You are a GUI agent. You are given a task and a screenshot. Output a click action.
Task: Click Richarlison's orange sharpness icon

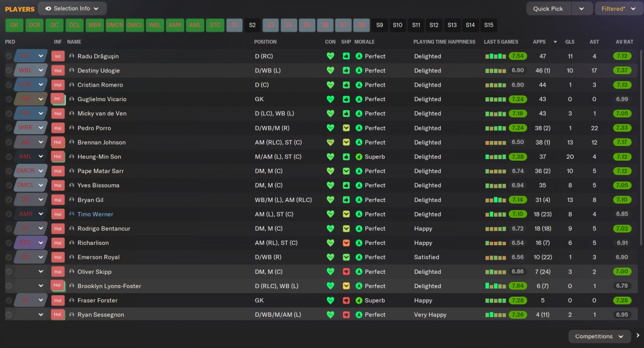click(346, 243)
